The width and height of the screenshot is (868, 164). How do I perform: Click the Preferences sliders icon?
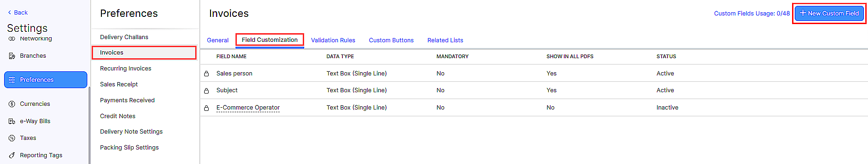[12, 80]
